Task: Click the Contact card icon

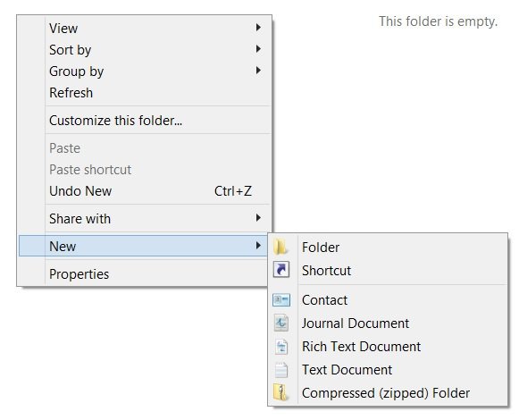Action: [281, 300]
